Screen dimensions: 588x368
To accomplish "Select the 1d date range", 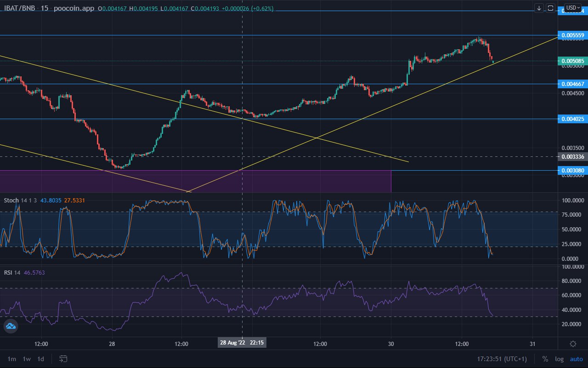I will [x=41, y=359].
